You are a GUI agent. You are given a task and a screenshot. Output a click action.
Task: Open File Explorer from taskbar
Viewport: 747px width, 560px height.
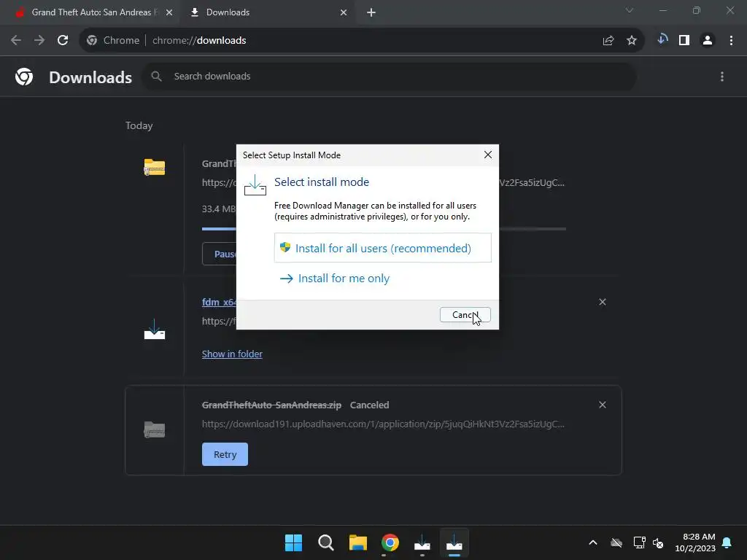[x=357, y=542]
